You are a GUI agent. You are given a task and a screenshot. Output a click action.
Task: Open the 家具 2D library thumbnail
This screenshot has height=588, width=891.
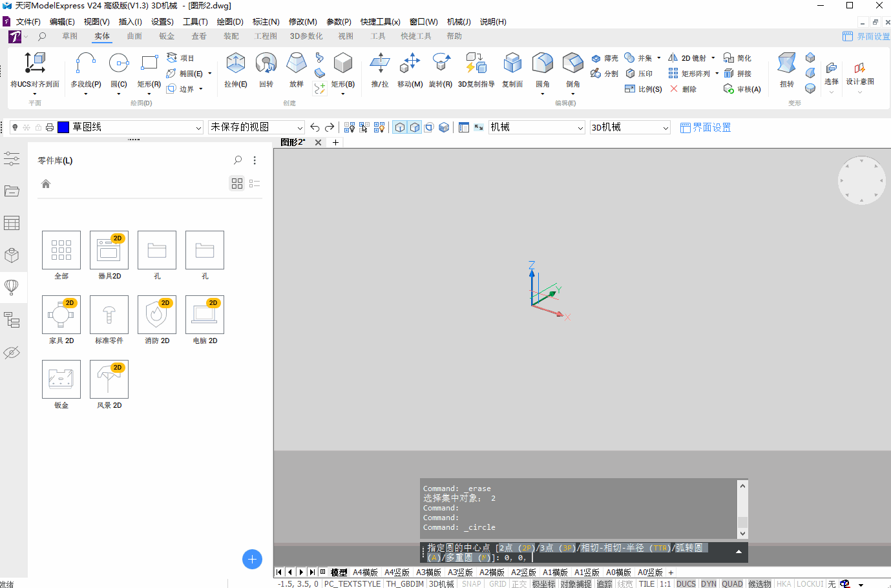point(61,315)
